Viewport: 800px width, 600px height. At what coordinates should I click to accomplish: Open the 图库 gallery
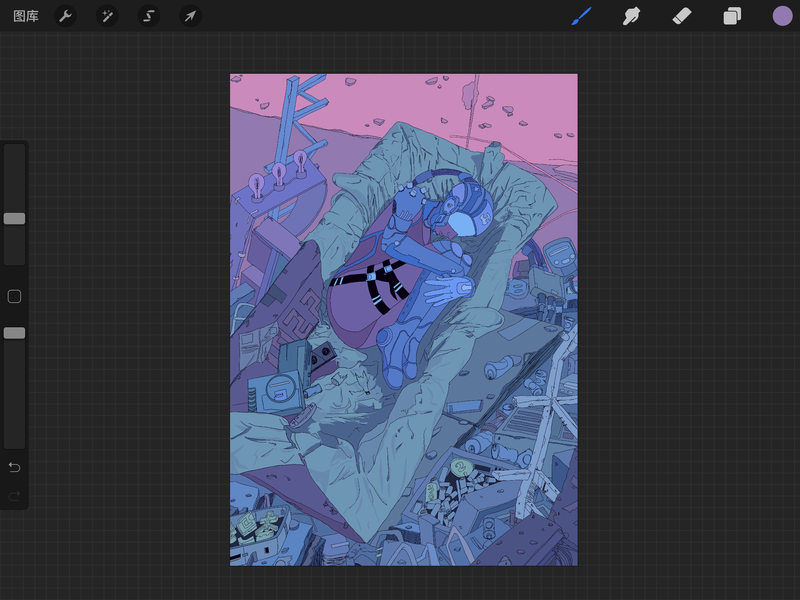(26, 16)
